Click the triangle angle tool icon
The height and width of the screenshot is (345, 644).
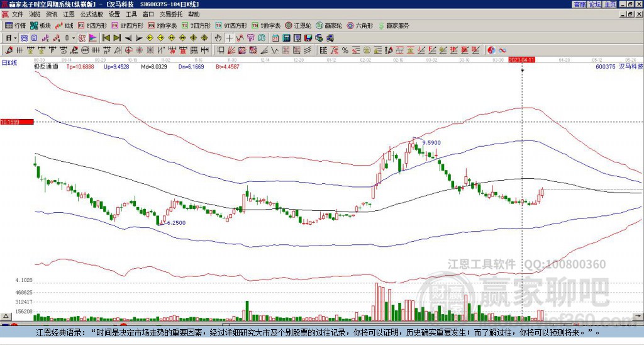click(x=118, y=50)
